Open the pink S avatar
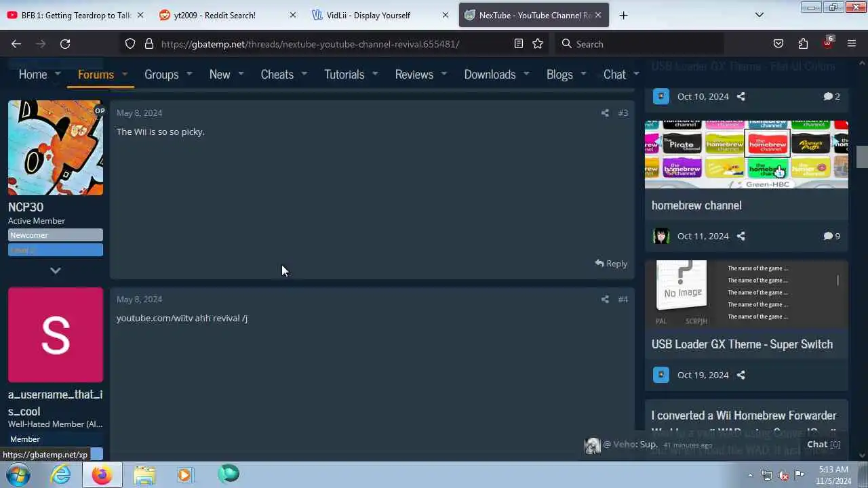Viewport: 868px width, 488px height. [56, 335]
